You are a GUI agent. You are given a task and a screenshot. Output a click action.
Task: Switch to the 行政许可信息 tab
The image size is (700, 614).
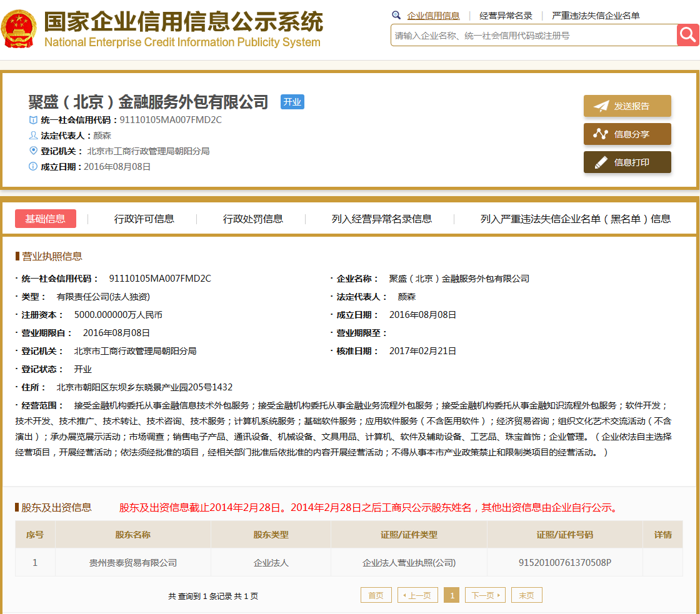[144, 219]
